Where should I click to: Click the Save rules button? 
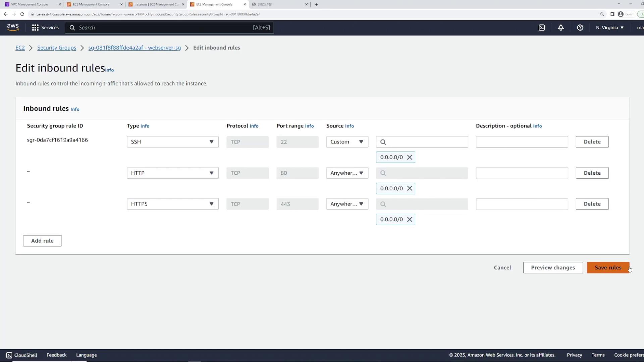(607, 267)
